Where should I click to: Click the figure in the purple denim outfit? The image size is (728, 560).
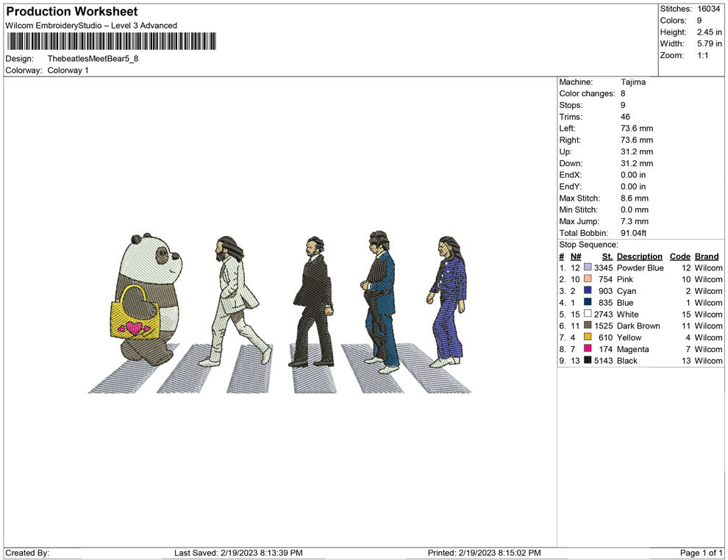(447, 302)
